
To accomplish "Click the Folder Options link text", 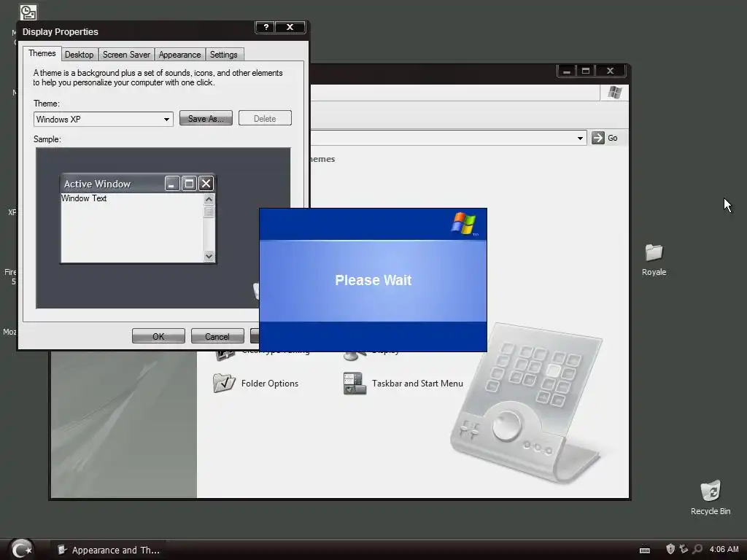I will 270,384.
